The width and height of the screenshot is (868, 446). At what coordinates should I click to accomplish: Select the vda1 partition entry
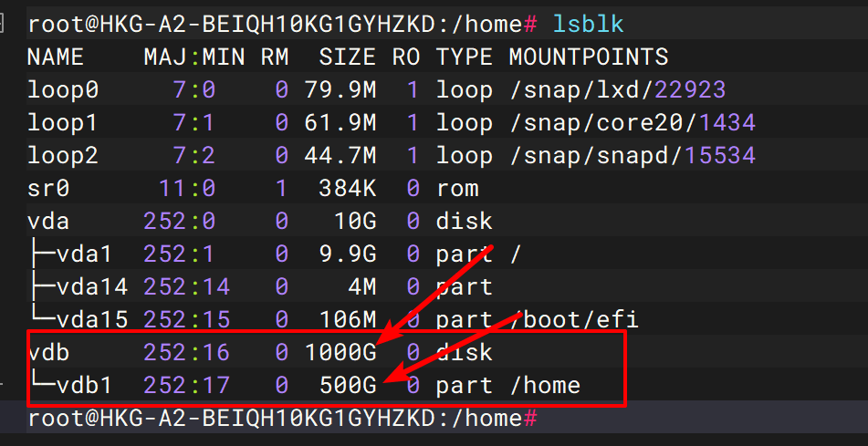(84, 254)
